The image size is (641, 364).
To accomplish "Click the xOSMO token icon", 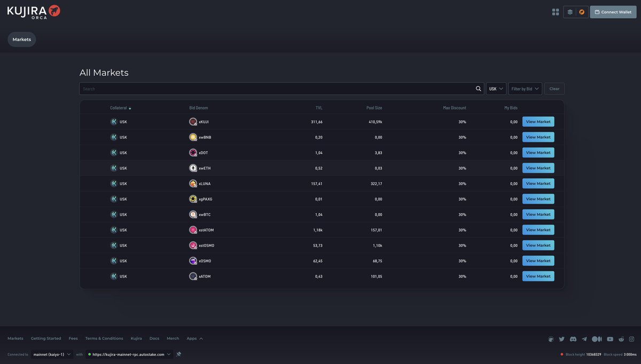I will [193, 261].
